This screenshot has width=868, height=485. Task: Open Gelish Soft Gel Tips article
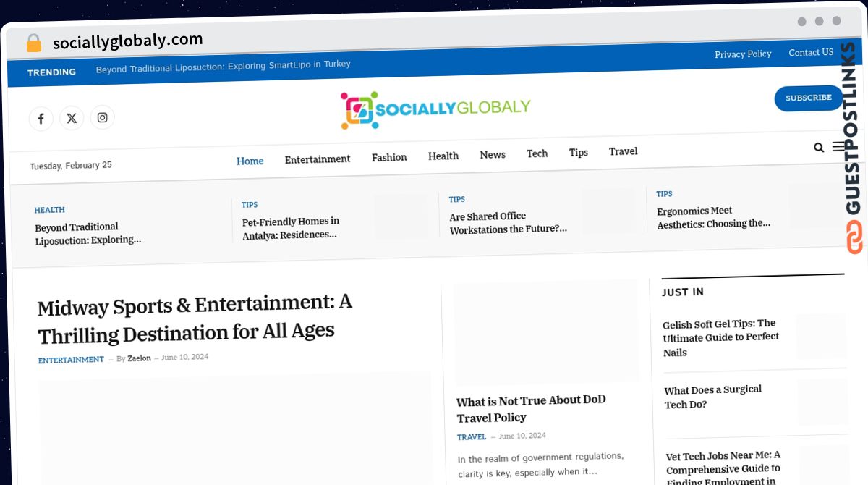pos(721,337)
